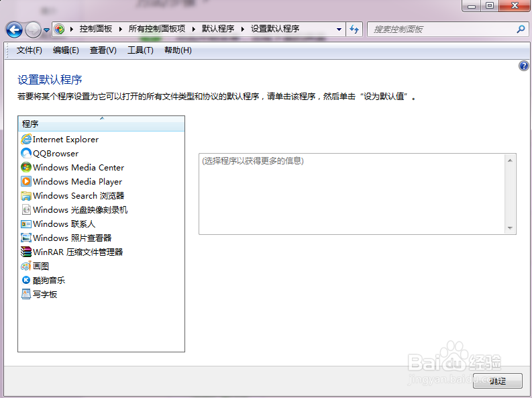
Task: Select 画图 program entry
Action: pos(35,266)
